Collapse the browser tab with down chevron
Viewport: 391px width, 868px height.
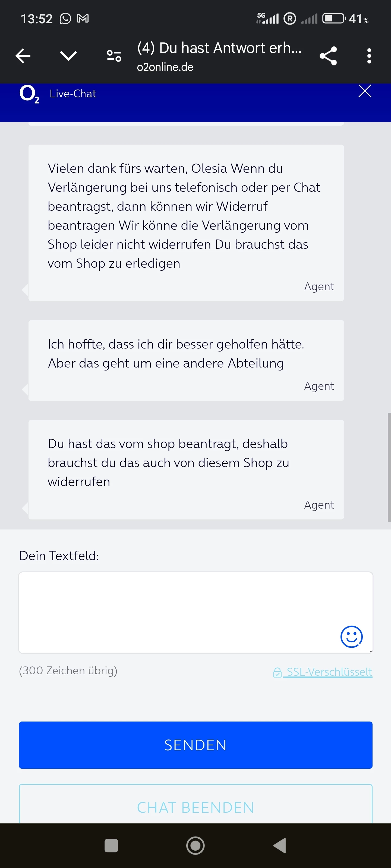[68, 56]
